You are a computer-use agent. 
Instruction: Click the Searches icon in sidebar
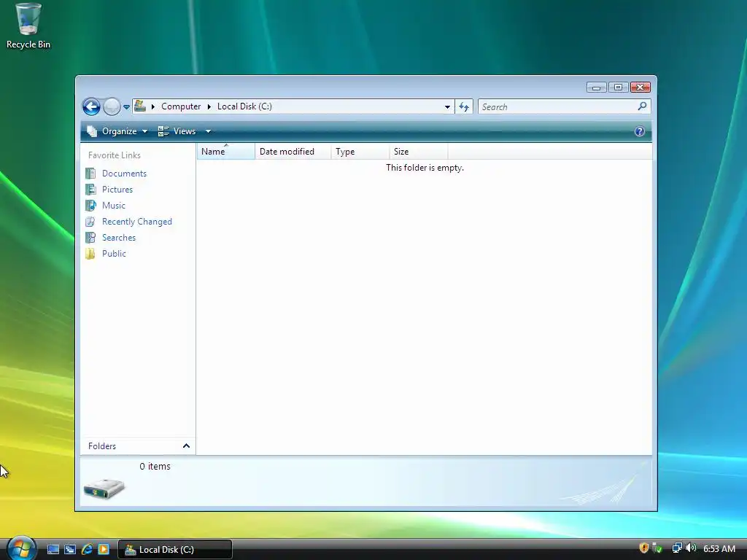point(90,238)
